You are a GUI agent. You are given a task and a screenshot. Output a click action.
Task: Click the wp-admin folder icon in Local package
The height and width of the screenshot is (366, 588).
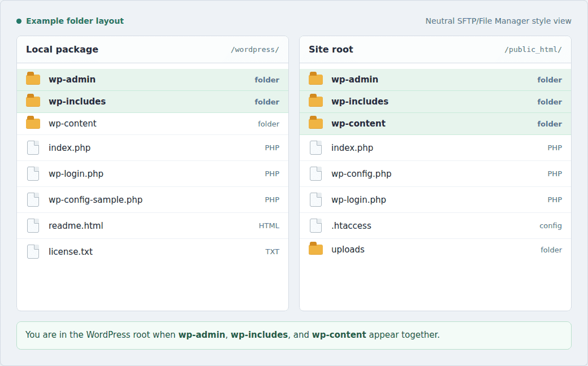click(33, 79)
